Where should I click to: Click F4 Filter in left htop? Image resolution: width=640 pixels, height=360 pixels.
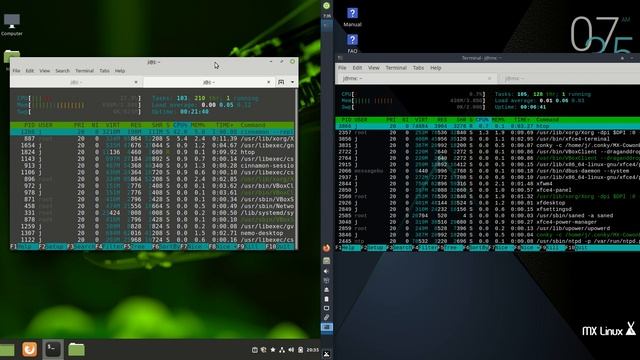click(109, 247)
